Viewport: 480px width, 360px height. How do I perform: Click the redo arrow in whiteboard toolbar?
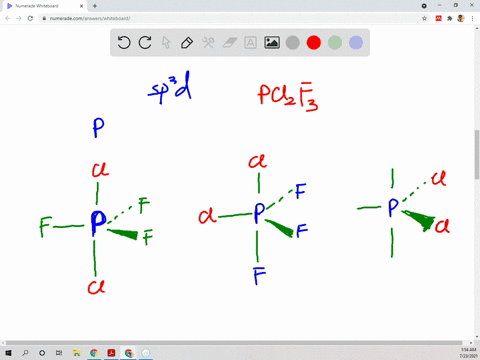pos(145,43)
